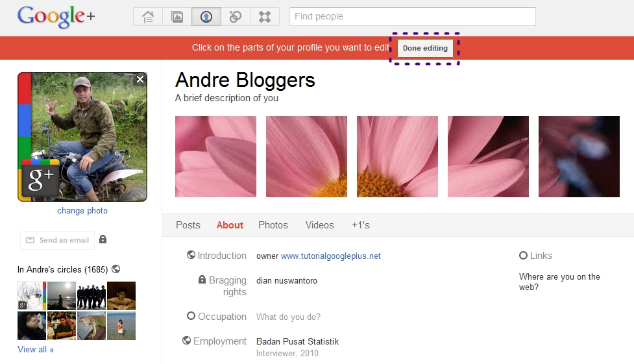This screenshot has height=364, width=634.
Task: Click lock icon beside Send an email
Action: pyautogui.click(x=103, y=239)
